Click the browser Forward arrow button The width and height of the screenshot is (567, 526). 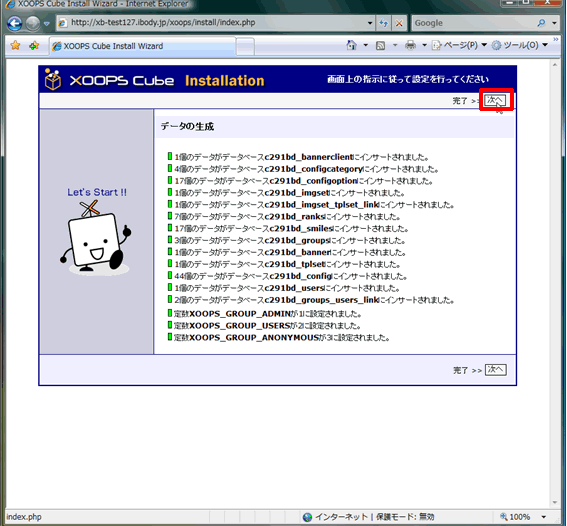point(33,24)
